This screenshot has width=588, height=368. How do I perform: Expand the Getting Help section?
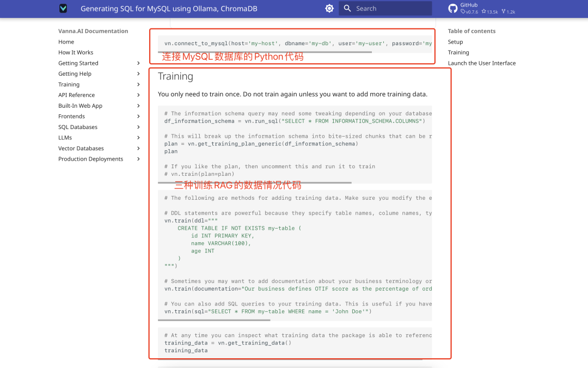pos(138,74)
